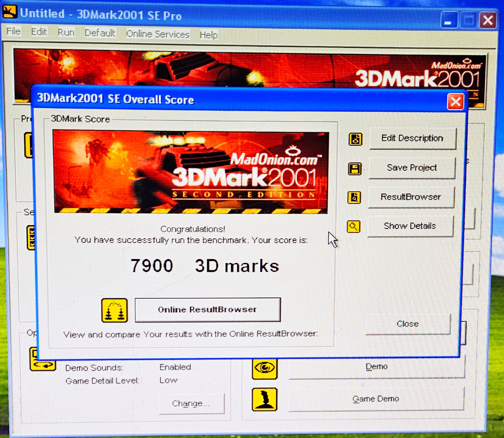Click the '7900' score value
This screenshot has width=504, height=438.
point(152,266)
